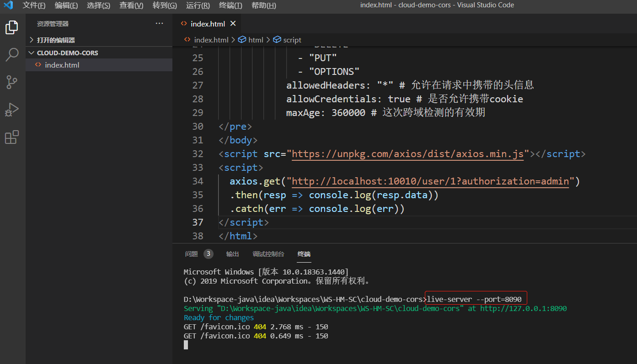Open the Run and Debug icon
This screenshot has width=637, height=364.
tap(11, 110)
